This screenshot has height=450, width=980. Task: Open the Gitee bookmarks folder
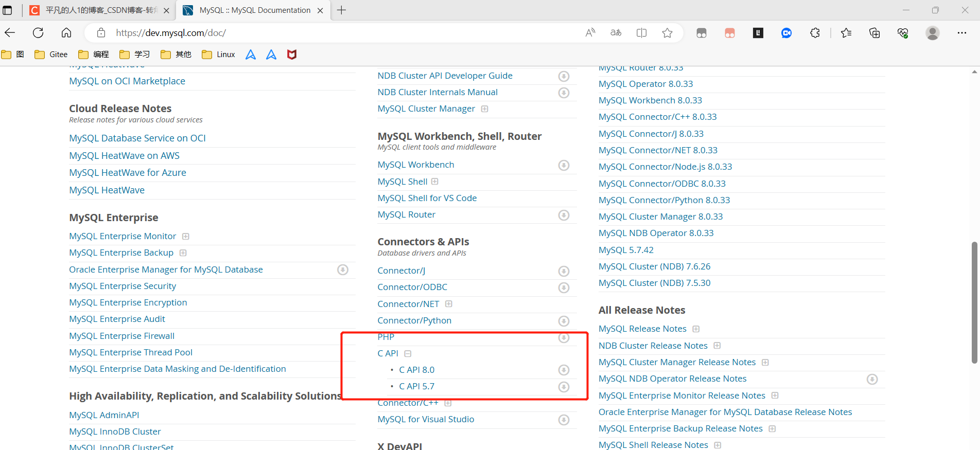[51, 55]
